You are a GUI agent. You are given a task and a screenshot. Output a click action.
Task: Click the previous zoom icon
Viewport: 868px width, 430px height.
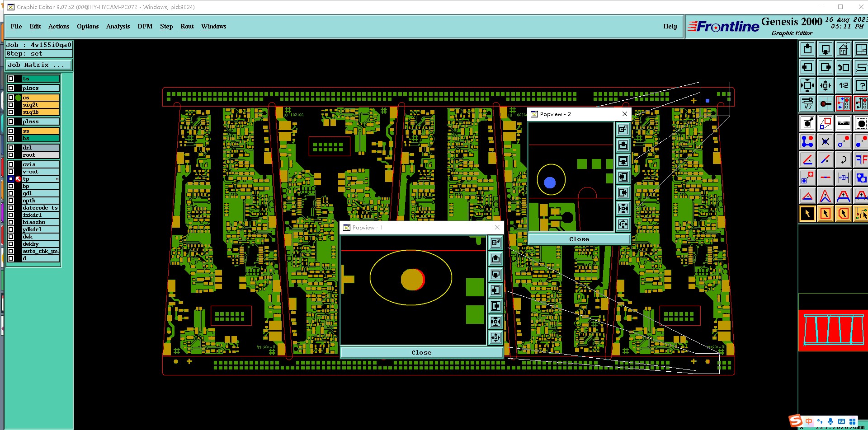[844, 67]
